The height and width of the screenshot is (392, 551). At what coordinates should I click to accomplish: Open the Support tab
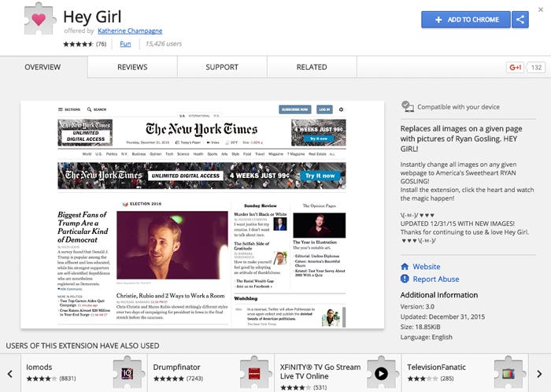tap(222, 67)
